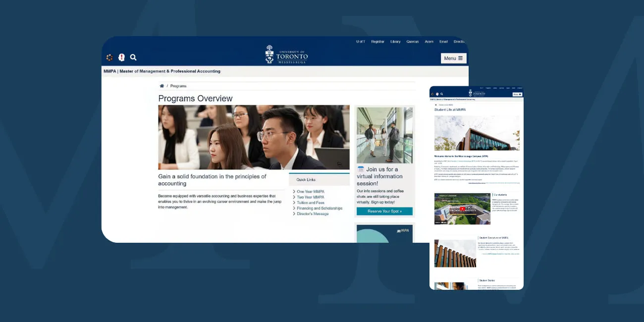The width and height of the screenshot is (644, 322).
Task: Select Acorn from the top menu bar
Action: (x=429, y=42)
